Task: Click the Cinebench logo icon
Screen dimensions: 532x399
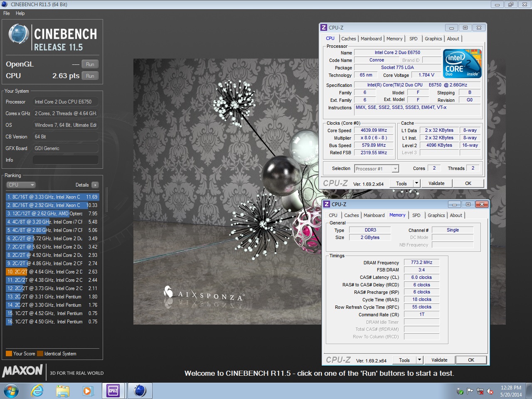Action: [19, 34]
